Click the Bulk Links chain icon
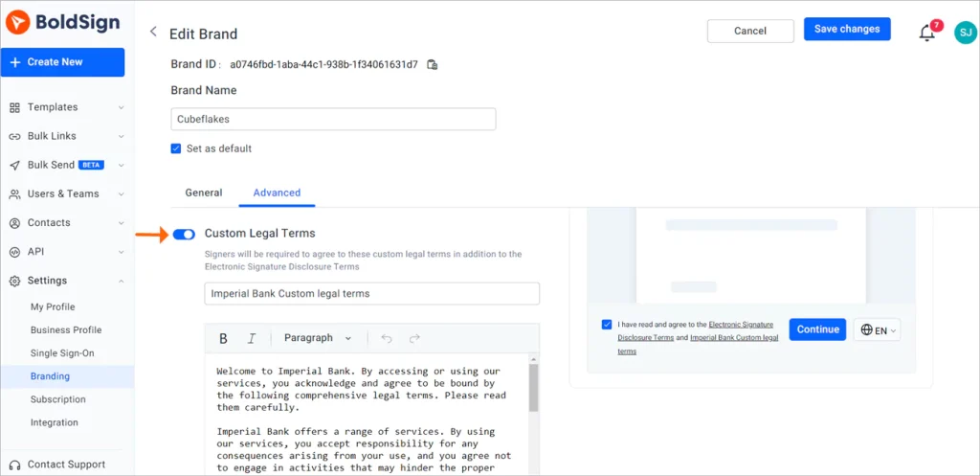The height and width of the screenshot is (476, 980). point(14,136)
